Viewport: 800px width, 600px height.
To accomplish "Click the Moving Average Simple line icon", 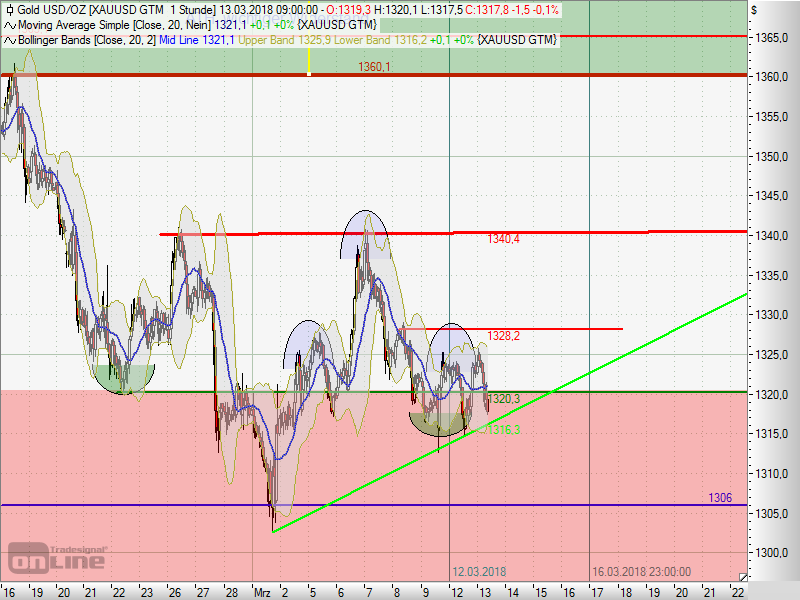I will coord(10,24).
